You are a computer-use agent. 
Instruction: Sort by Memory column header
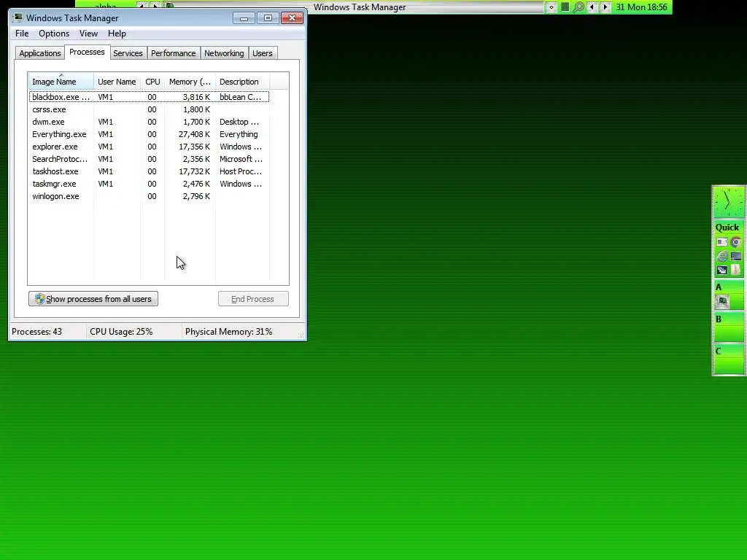[190, 82]
